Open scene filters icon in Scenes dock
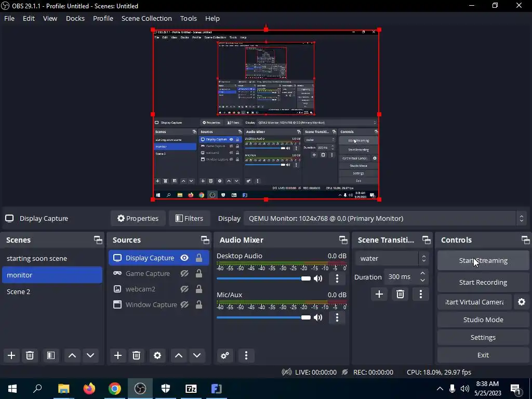The height and width of the screenshot is (399, 532). [x=51, y=355]
